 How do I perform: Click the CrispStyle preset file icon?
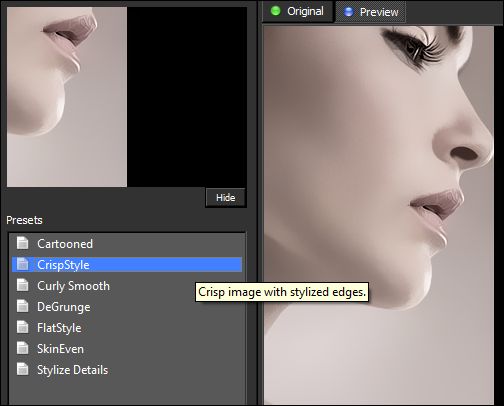pos(23,264)
